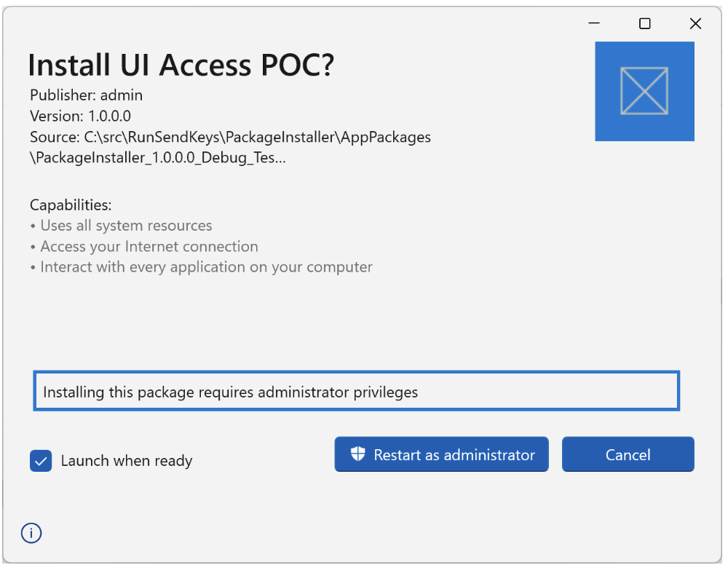Maximize the installer window
This screenshot has height=573, width=728.
[x=645, y=24]
